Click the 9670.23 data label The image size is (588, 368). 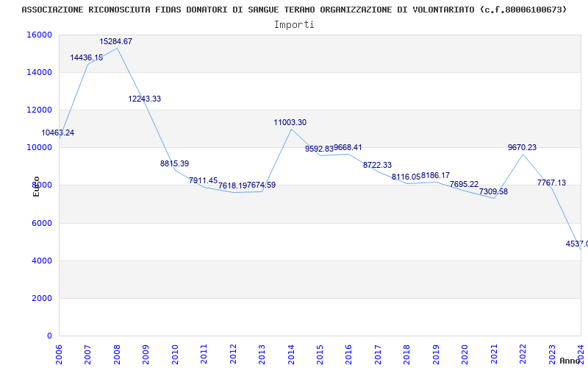[x=523, y=147]
